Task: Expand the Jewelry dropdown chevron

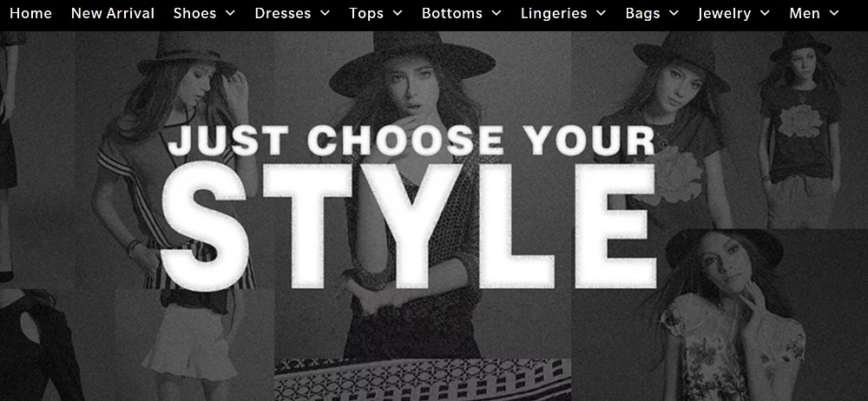Action: point(765,13)
